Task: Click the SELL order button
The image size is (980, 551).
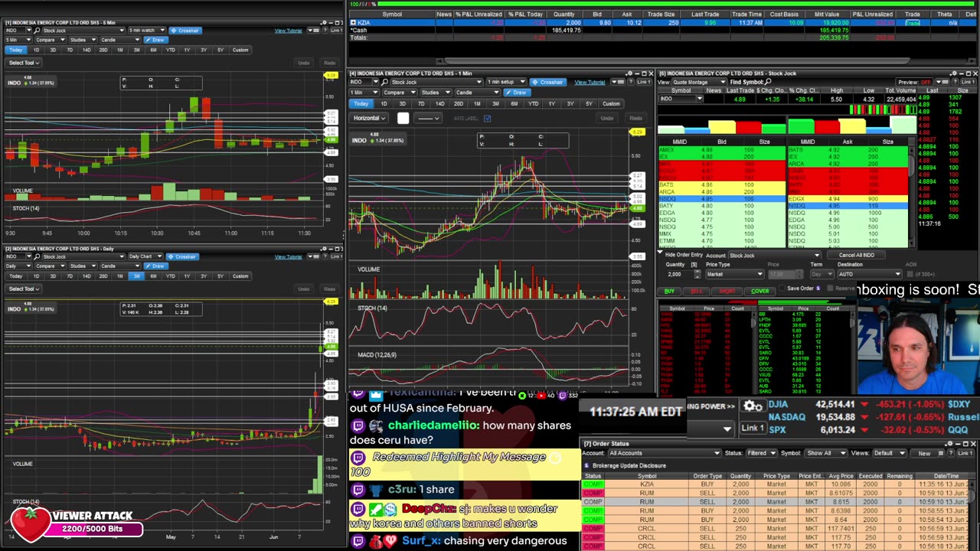Action: click(696, 291)
